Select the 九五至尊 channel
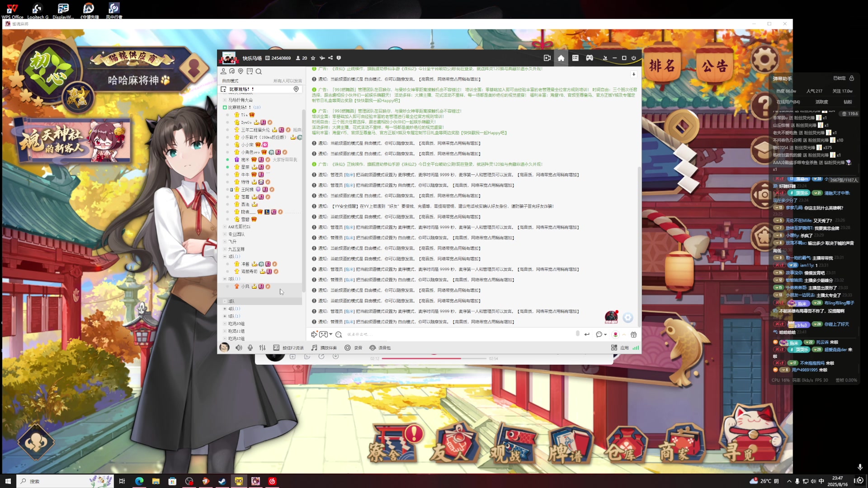Viewport: 868px width, 488px height. (x=236, y=249)
